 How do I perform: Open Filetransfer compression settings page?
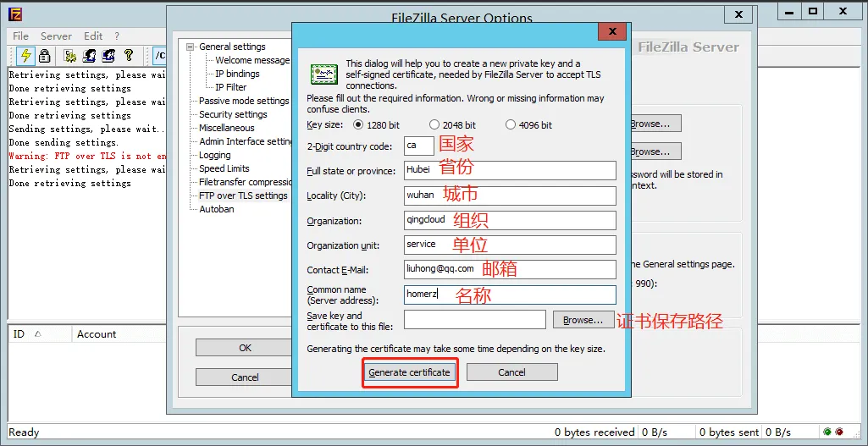246,181
